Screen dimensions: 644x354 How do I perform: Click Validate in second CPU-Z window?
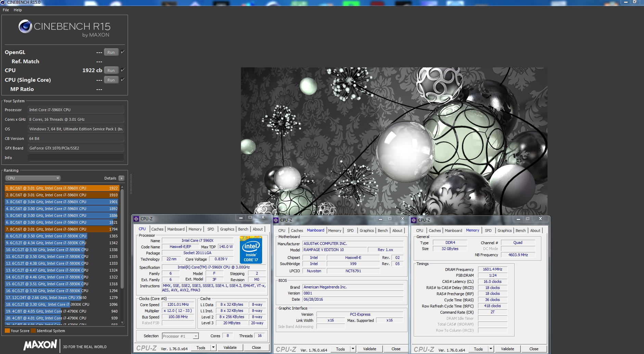coord(370,349)
